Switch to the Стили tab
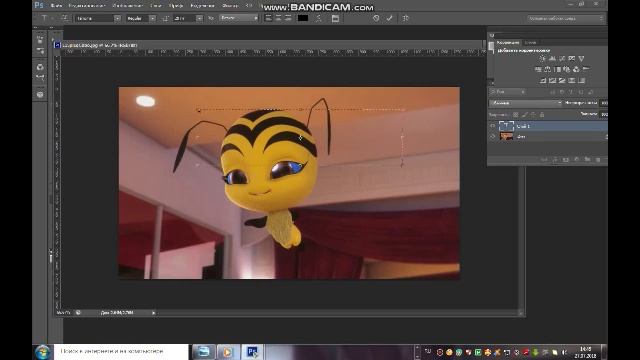 click(x=530, y=42)
